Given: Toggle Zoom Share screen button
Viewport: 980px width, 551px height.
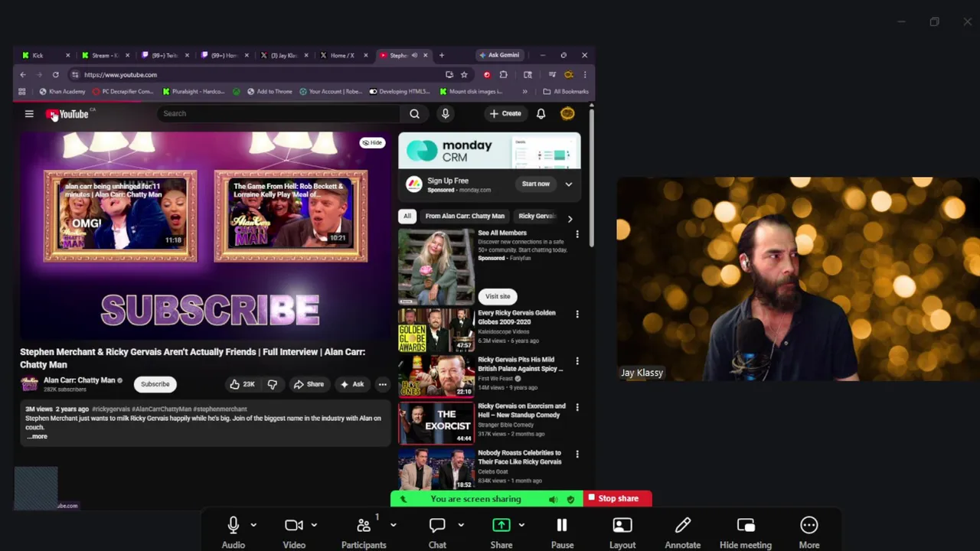Looking at the screenshot, I should click(x=501, y=533).
